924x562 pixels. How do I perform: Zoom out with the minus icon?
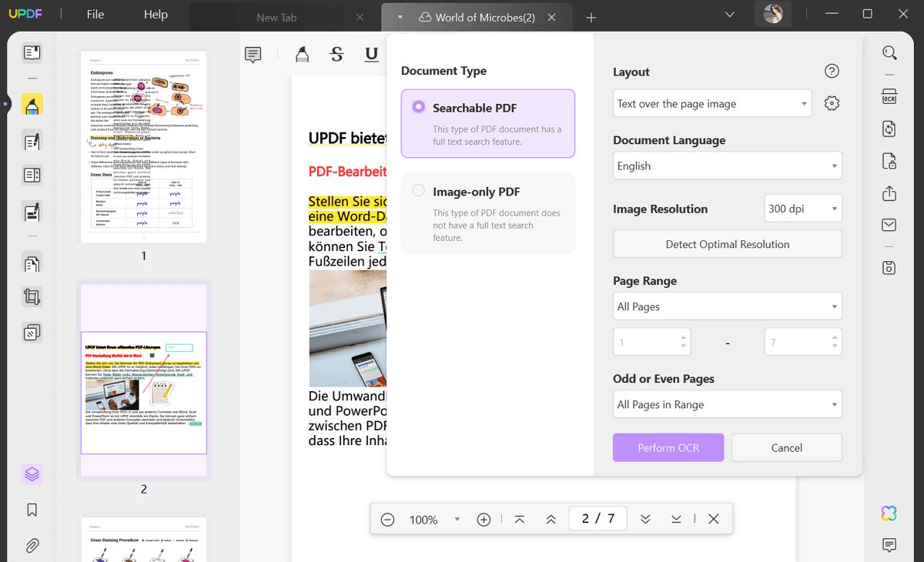coord(388,520)
